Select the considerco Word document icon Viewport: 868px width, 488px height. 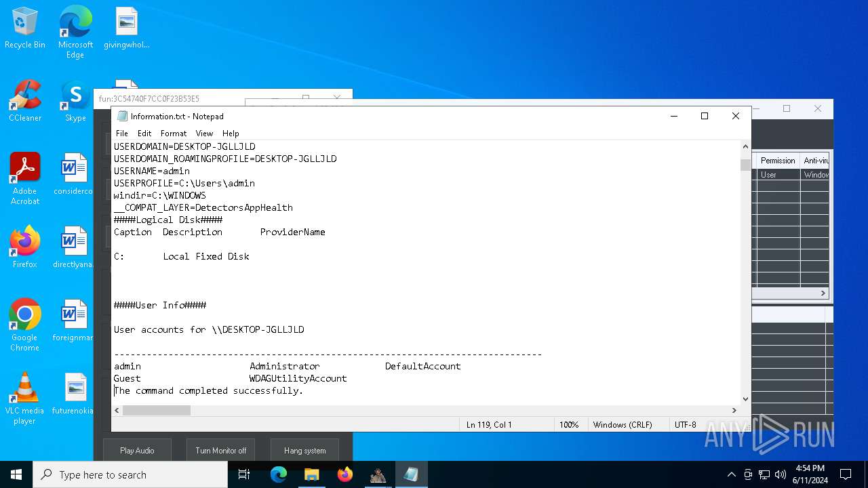click(73, 174)
